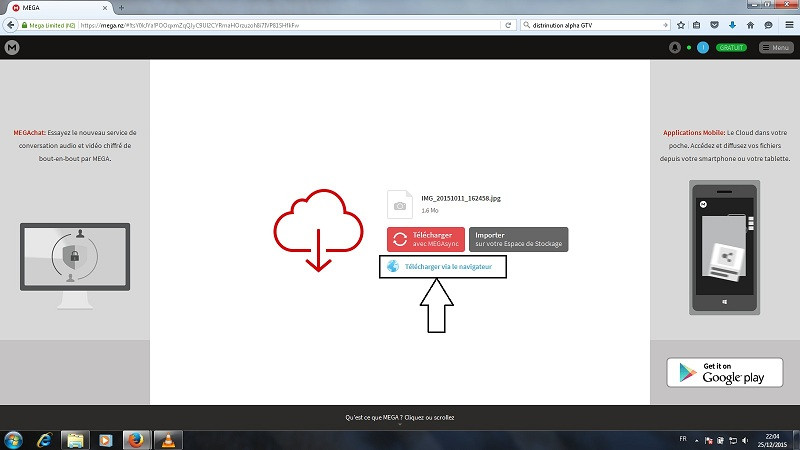Image resolution: width=800 pixels, height=450 pixels.
Task: Click the Get it on Google Play badge
Action: pos(724,372)
